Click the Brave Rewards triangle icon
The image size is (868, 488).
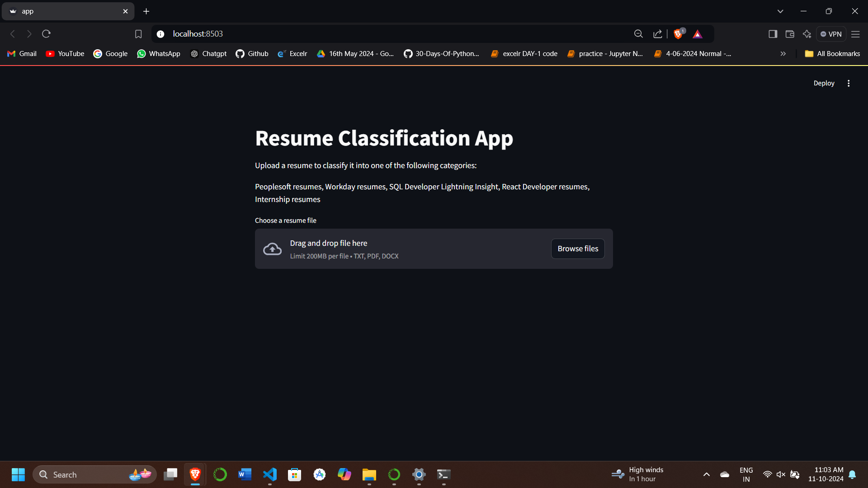point(698,34)
